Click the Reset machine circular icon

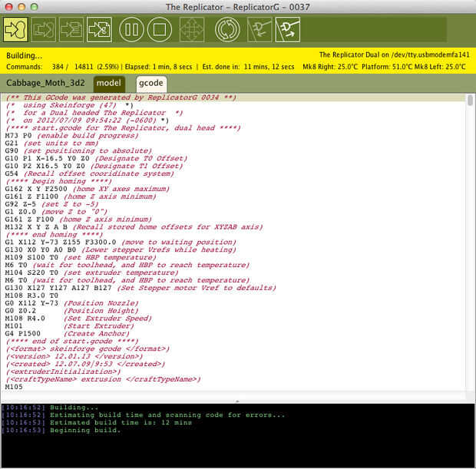pos(227,30)
